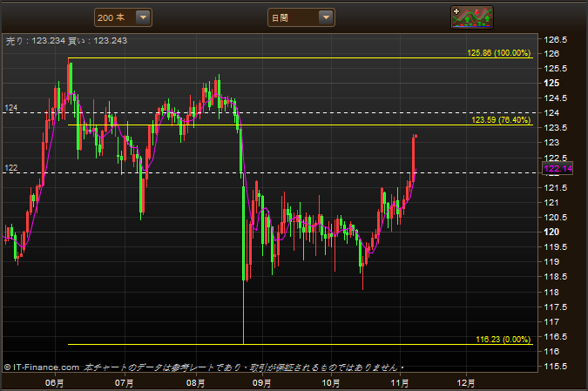Click the 117 price axis label
588x391 pixels.
(x=551, y=321)
